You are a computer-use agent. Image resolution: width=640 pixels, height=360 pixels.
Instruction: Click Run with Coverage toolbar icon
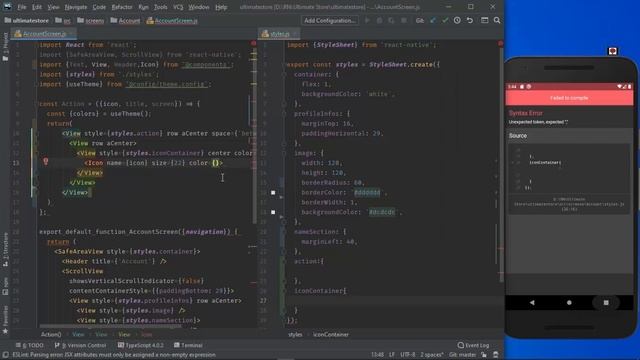click(391, 20)
